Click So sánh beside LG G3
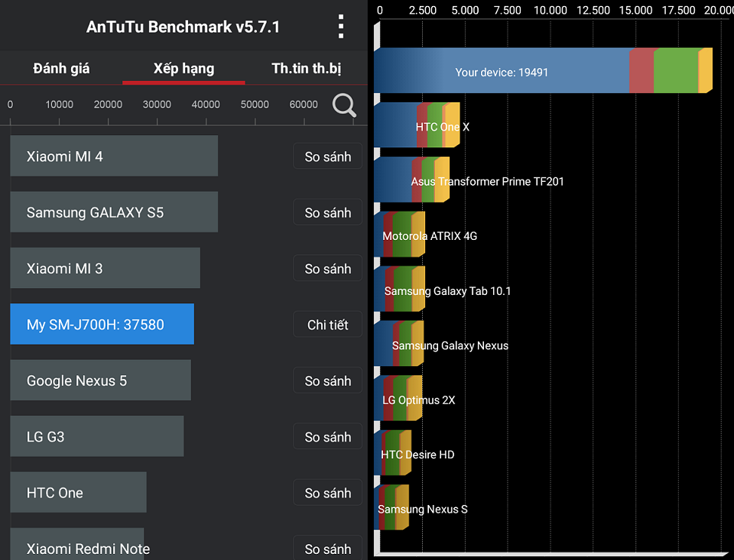The width and height of the screenshot is (734, 560). [x=328, y=437]
